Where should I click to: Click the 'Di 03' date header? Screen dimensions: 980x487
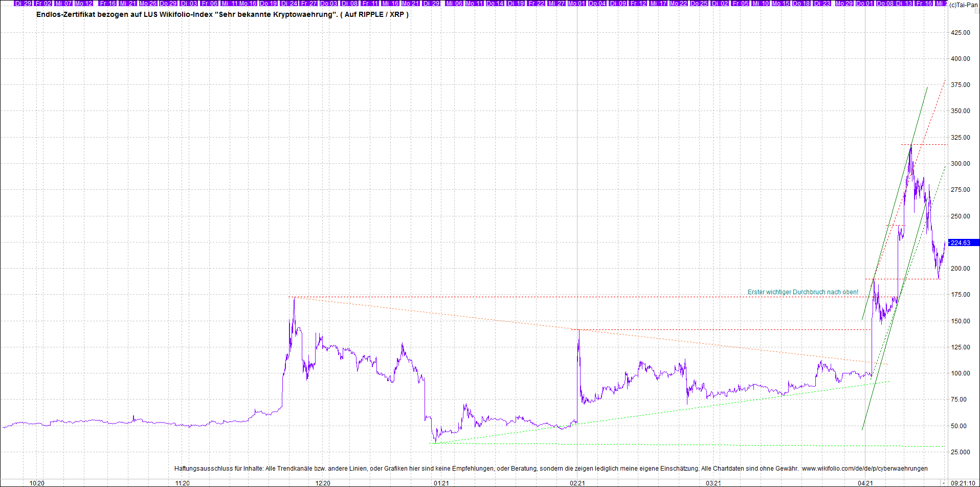(x=189, y=3)
